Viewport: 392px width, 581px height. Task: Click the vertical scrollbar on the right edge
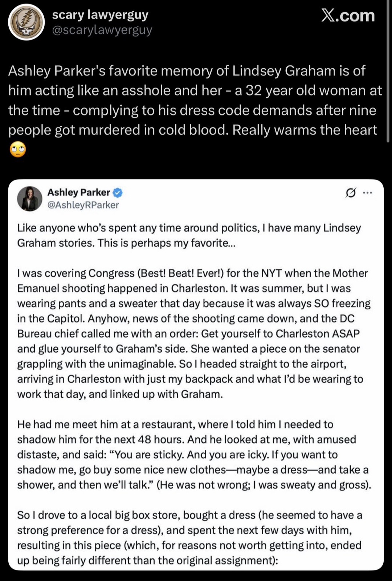(388, 73)
